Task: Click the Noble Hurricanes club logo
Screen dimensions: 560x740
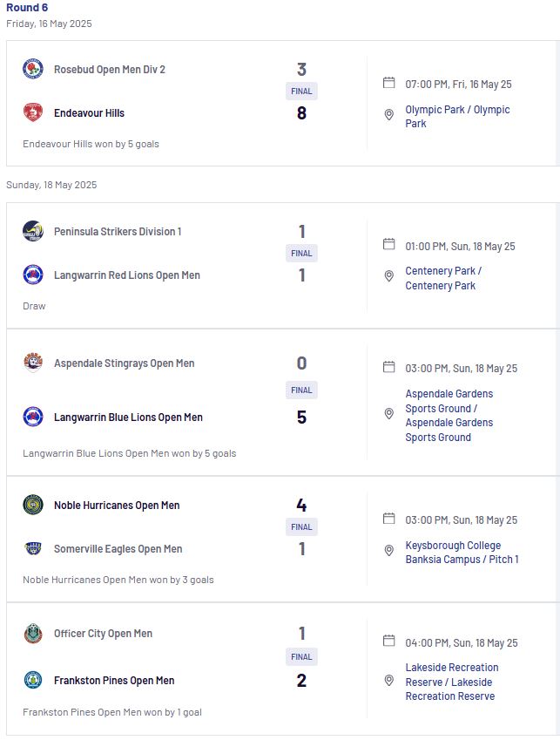Action: (33, 505)
